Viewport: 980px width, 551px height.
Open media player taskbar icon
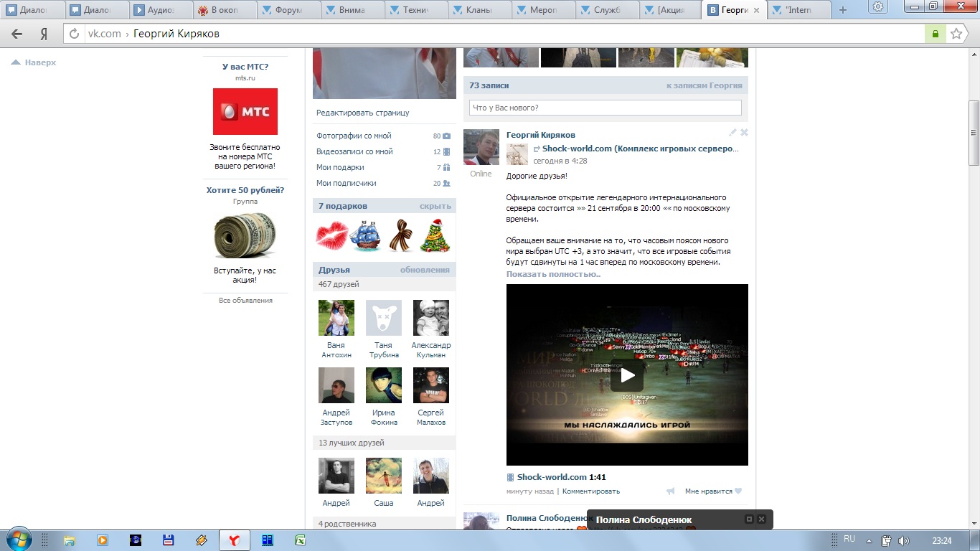pos(102,540)
